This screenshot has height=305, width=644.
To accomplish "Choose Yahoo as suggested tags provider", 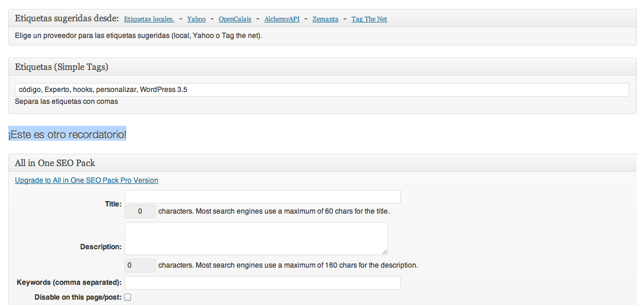I will (196, 19).
